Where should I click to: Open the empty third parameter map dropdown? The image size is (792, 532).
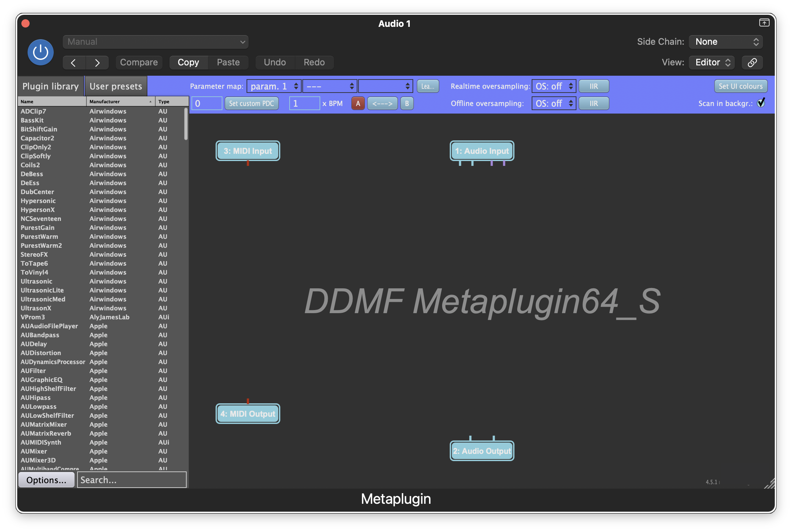(x=386, y=86)
